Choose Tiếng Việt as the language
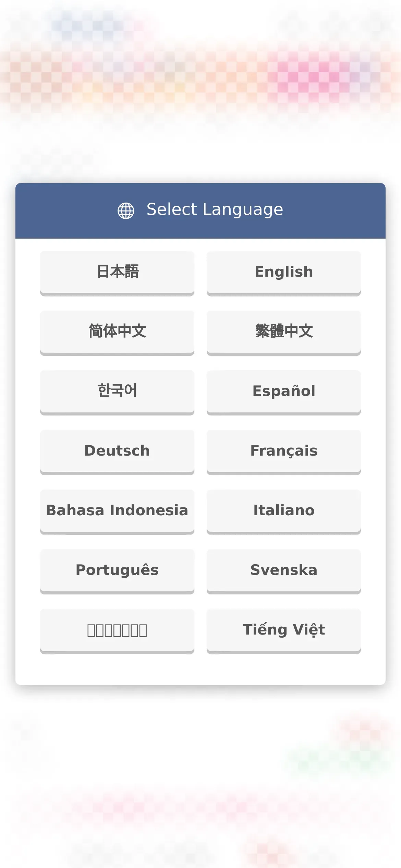 [284, 631]
